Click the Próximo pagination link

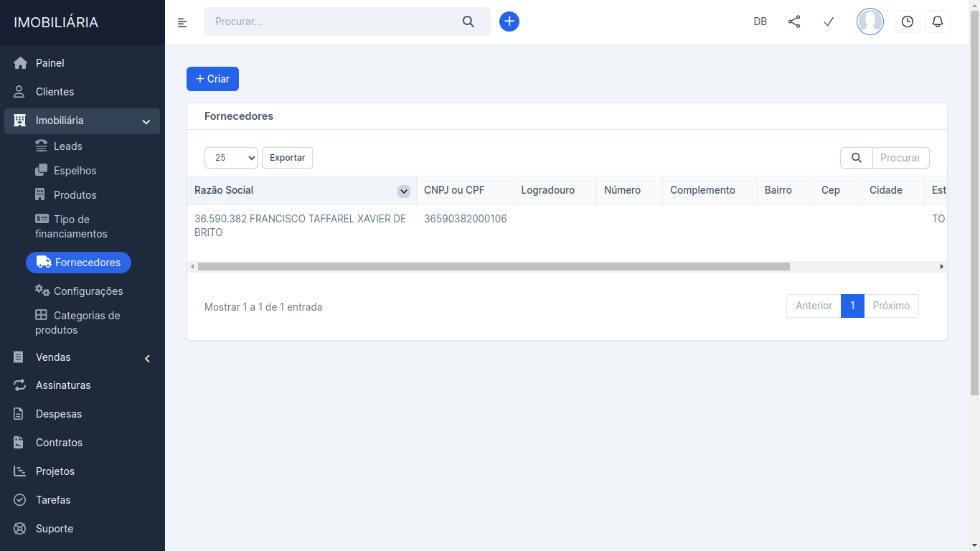point(891,306)
